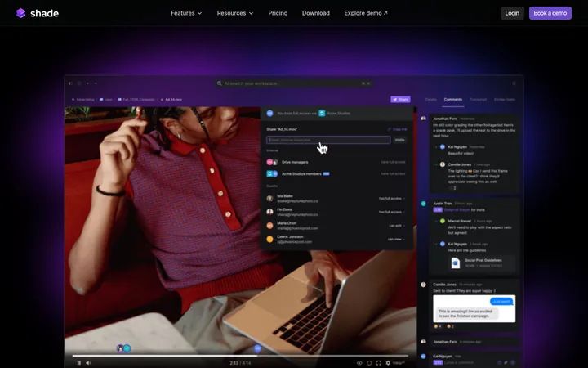Viewport: 588px width, 368px height.
Task: Click the video progress bar
Action: (x=240, y=355)
